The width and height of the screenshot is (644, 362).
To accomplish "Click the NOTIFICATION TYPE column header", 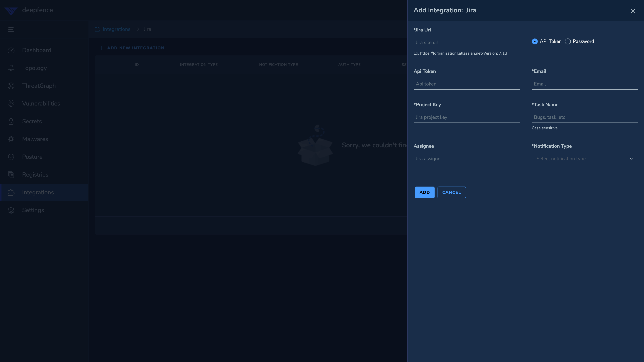I will click(279, 65).
